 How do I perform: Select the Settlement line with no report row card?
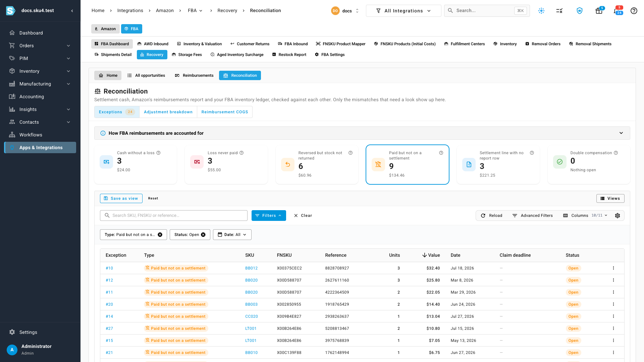pos(498,165)
